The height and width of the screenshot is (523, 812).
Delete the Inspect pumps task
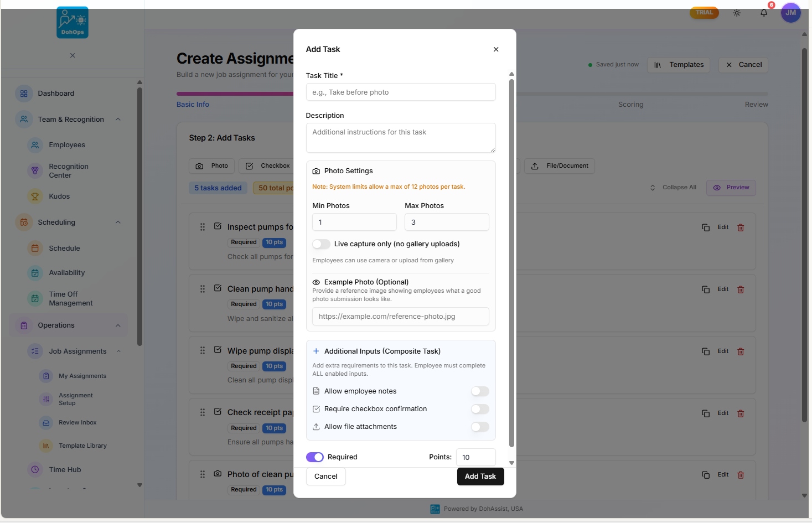click(x=741, y=227)
